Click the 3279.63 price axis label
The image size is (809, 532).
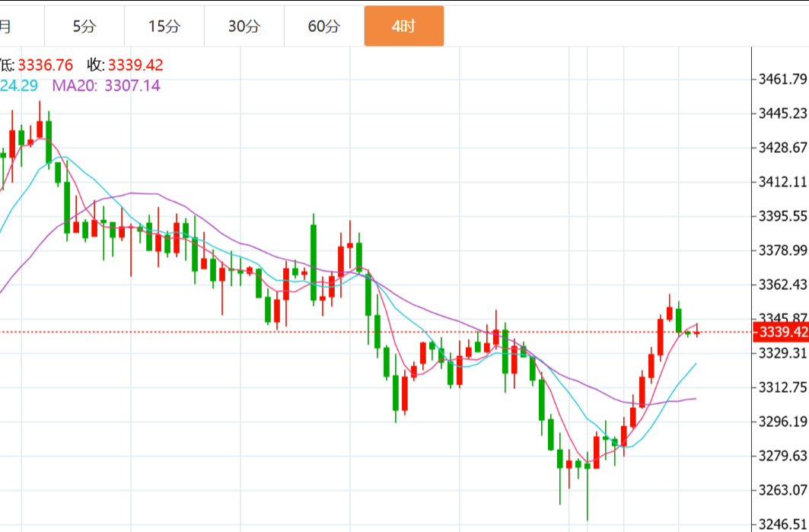[x=782, y=456]
